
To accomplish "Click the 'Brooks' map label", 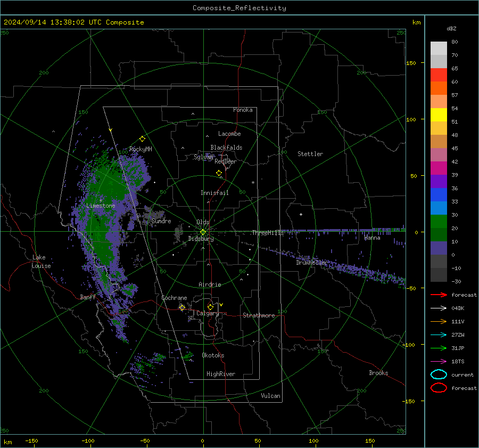I will coord(378,373).
